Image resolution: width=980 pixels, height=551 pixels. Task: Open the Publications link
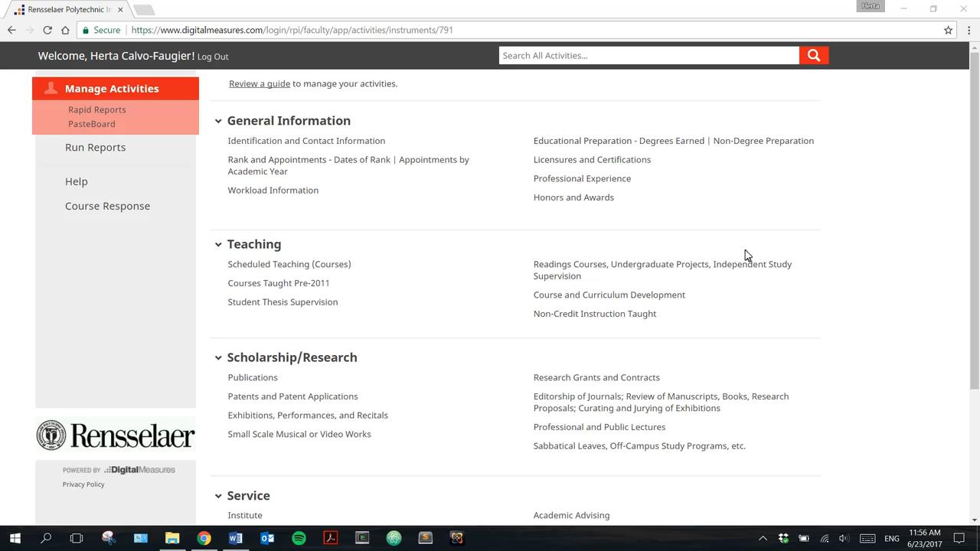pyautogui.click(x=253, y=377)
